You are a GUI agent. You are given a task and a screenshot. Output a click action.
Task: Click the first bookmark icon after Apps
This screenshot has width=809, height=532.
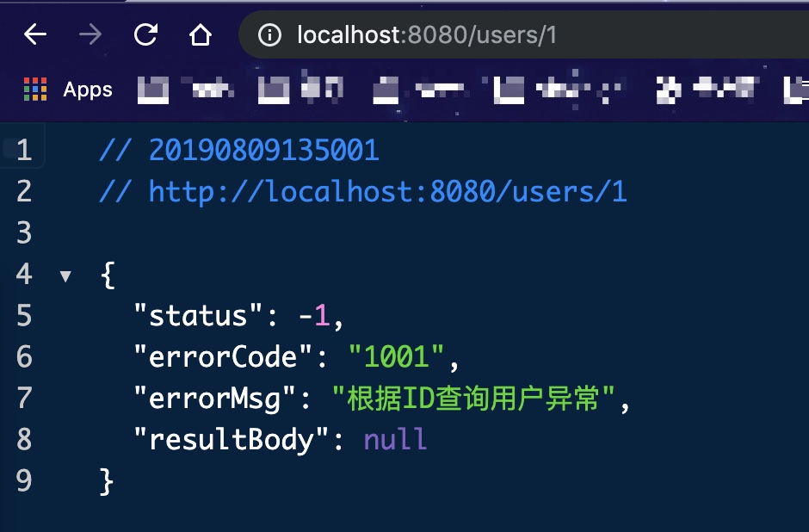[152, 89]
